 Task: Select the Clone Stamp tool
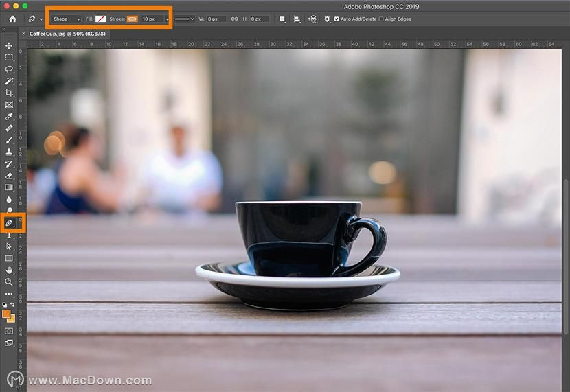pos(9,152)
